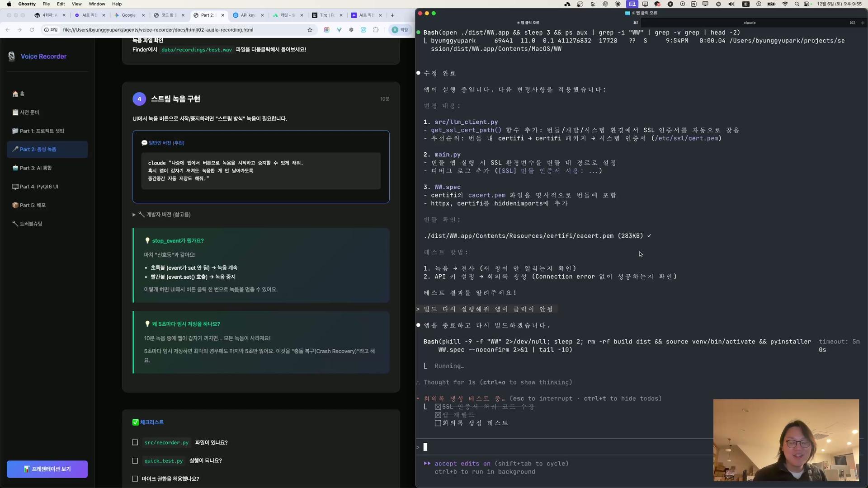Open a new browser tab
Screen dimensions: 868x488
pyautogui.click(x=392, y=15)
